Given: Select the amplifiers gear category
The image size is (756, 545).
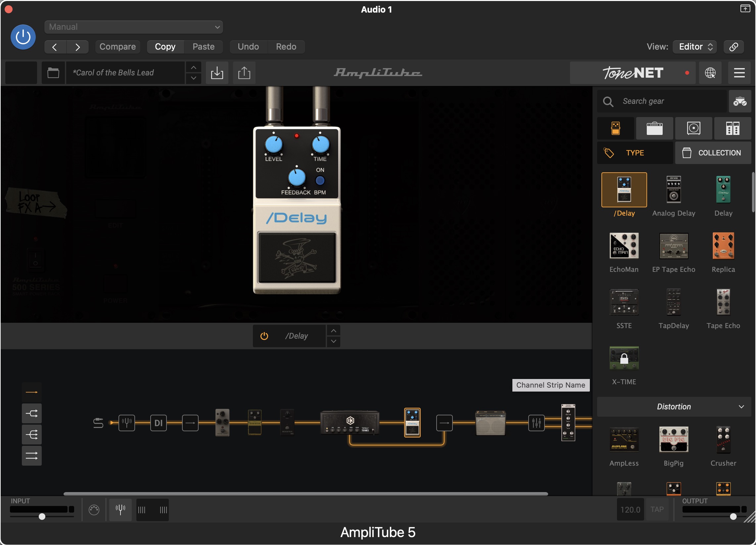Looking at the screenshot, I should point(655,128).
